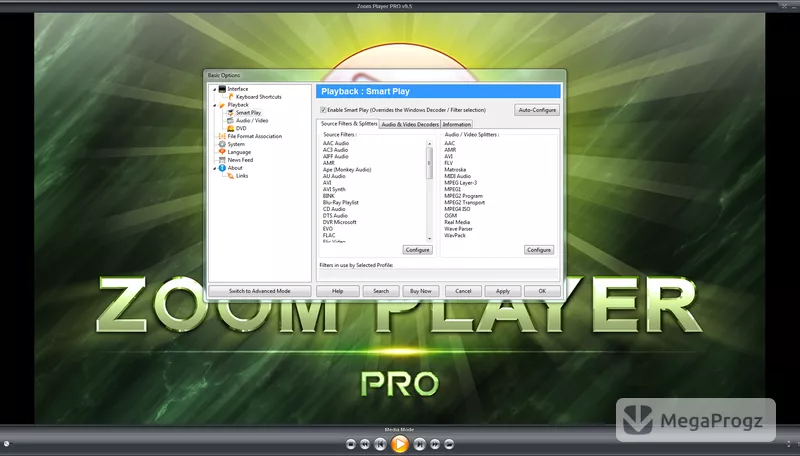Select Wave Parser splitter
The height and width of the screenshot is (456, 800).
[x=458, y=229]
